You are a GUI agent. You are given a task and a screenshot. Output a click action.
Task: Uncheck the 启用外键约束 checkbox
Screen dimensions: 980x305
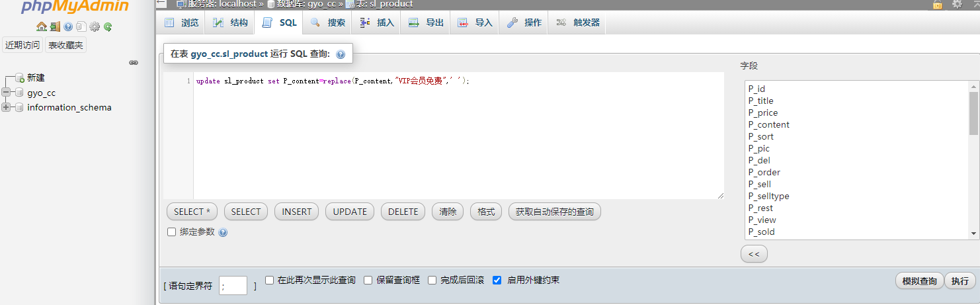(497, 280)
